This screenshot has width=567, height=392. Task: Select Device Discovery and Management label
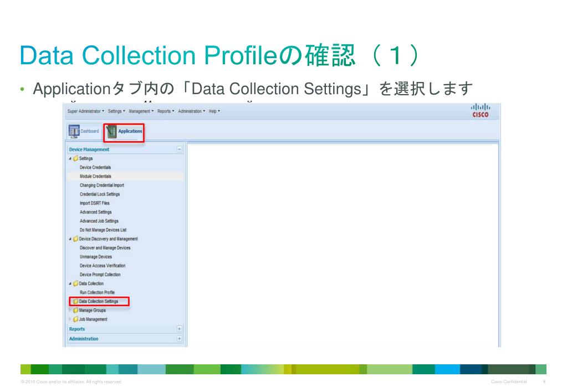click(108, 239)
